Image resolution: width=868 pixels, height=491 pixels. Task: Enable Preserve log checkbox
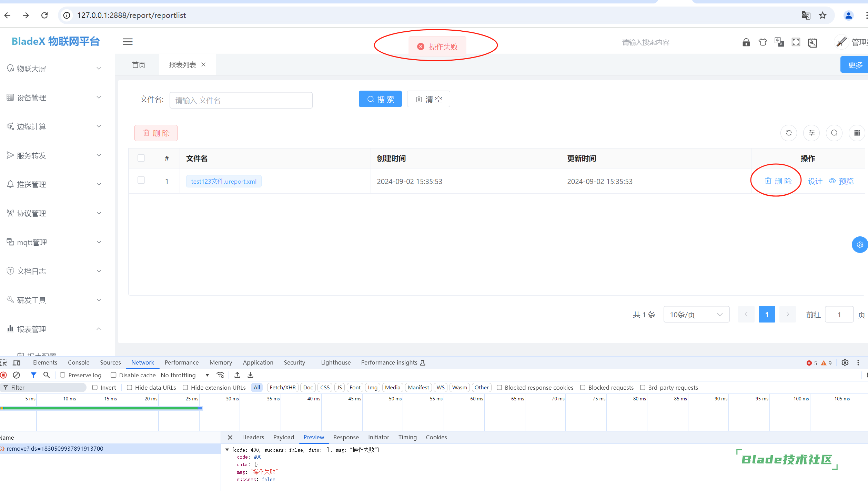pyautogui.click(x=63, y=375)
